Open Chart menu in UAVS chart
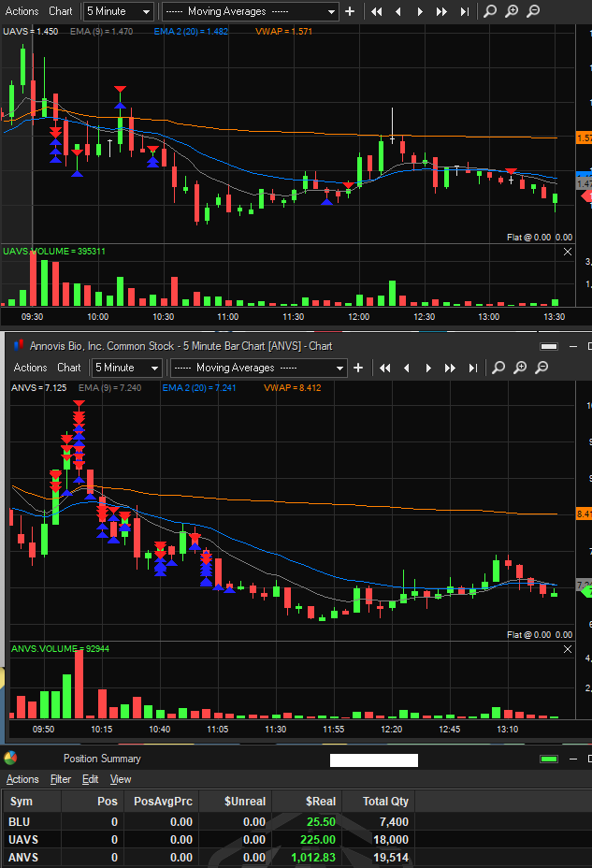 60,11
